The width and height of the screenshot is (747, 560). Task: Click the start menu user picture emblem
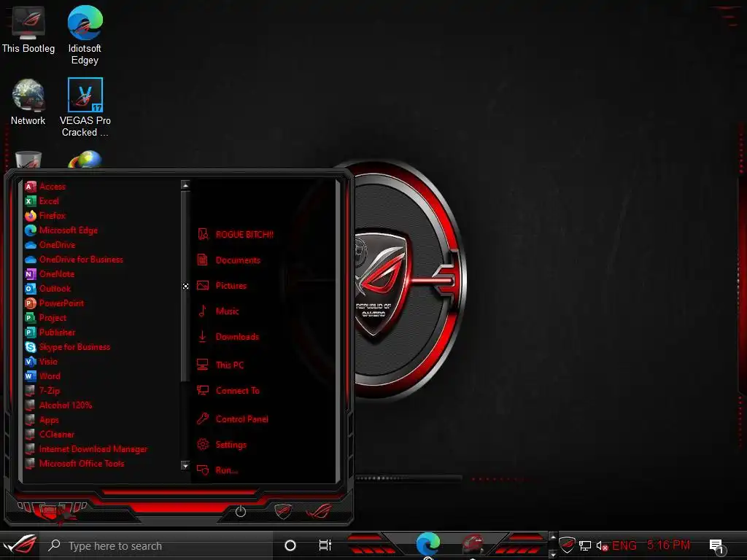coord(52,513)
